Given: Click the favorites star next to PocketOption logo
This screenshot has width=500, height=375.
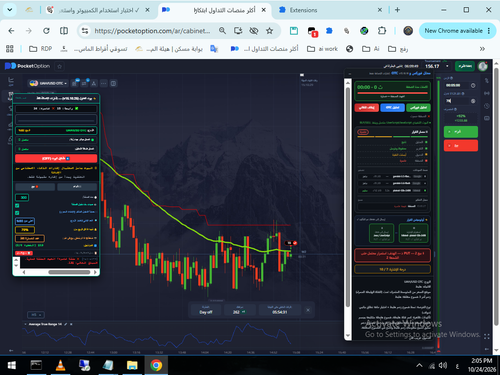Looking at the screenshot, I should [x=60, y=66].
